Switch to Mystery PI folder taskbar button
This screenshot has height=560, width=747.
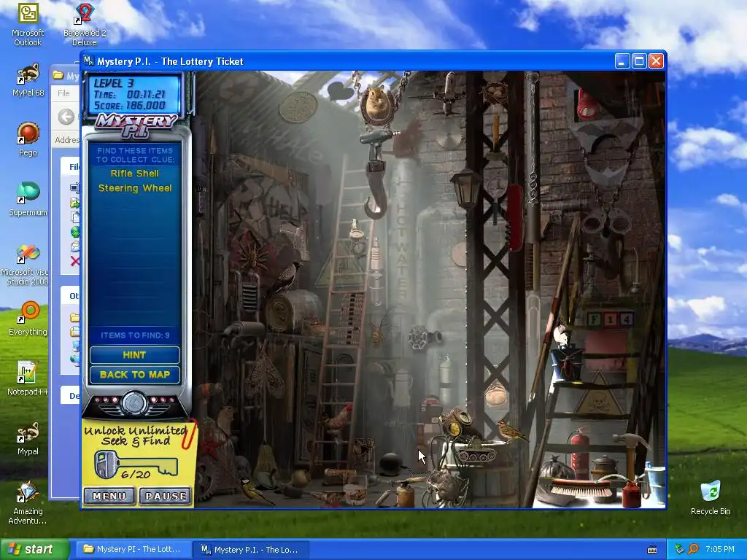coord(133,550)
